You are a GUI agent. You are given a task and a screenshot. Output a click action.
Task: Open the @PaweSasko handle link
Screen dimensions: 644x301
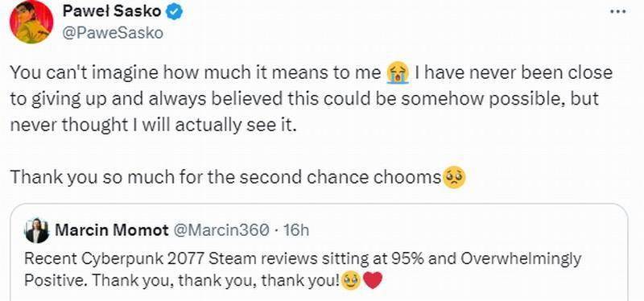click(113, 33)
